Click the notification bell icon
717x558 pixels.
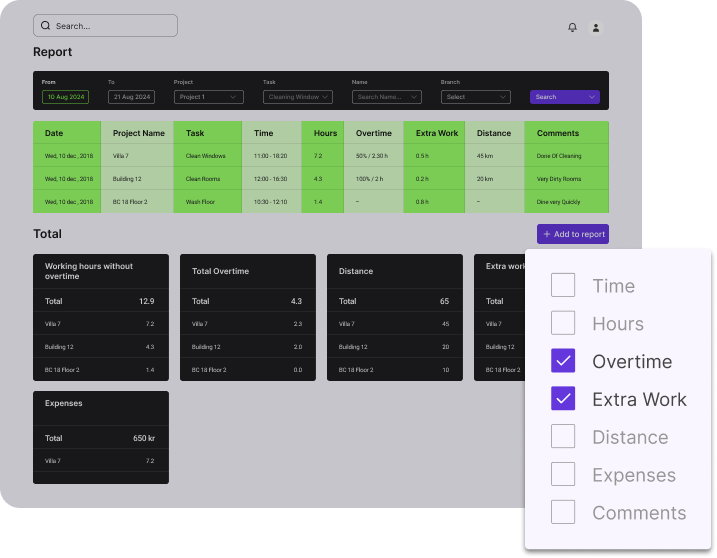coord(572,27)
